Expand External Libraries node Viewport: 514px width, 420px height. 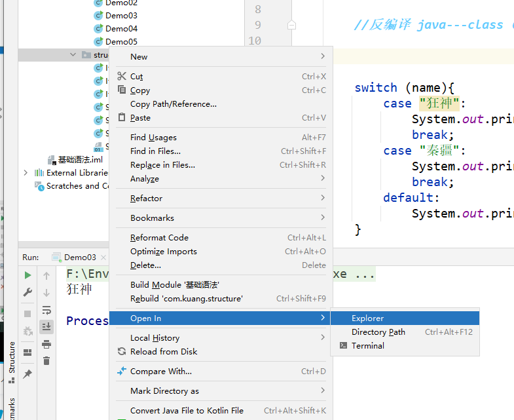click(26, 172)
